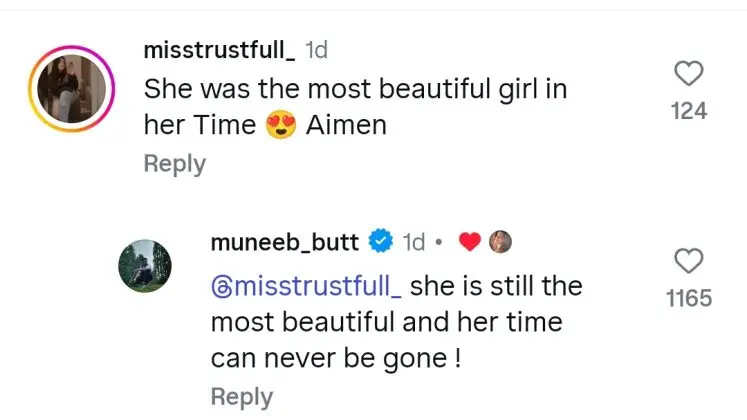Screen dimensions: 747x420
Task: Like muneeb_butt's reply with heart icon
Action: click(x=688, y=261)
